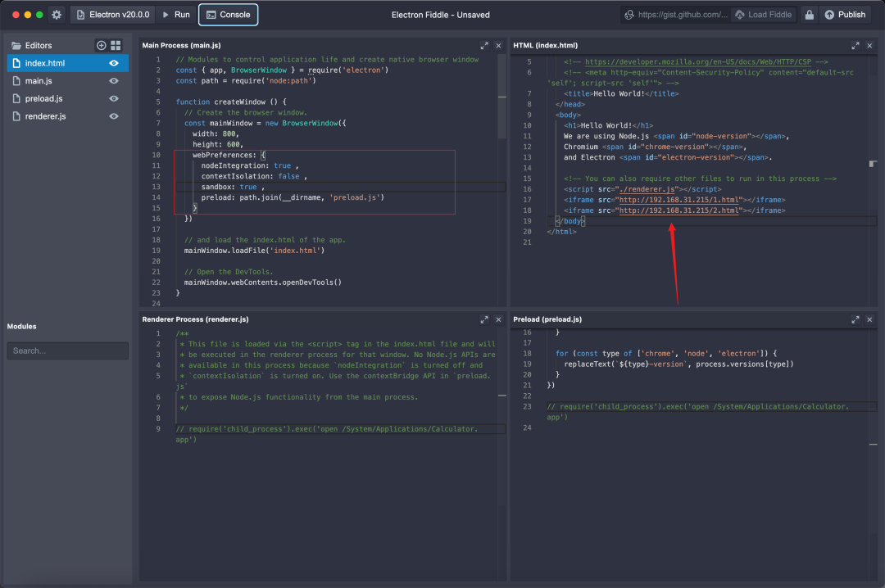This screenshot has height=588, width=885.
Task: Click the mainWindow.webContents.openDevTools() line
Action: click(262, 283)
